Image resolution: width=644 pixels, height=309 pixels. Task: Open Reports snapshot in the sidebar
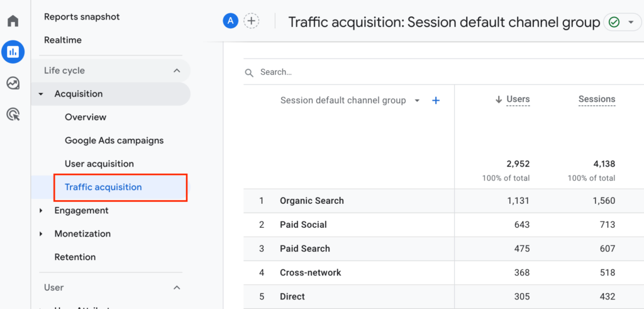click(x=82, y=17)
